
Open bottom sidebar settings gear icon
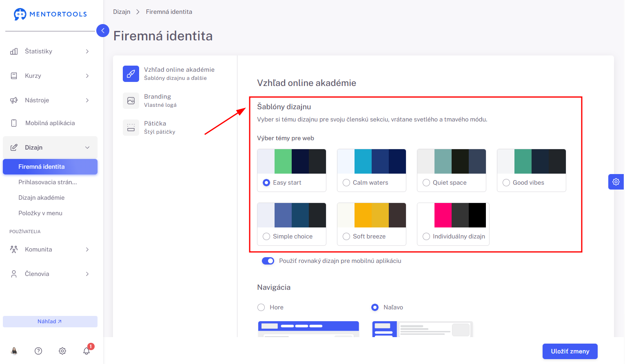62,351
